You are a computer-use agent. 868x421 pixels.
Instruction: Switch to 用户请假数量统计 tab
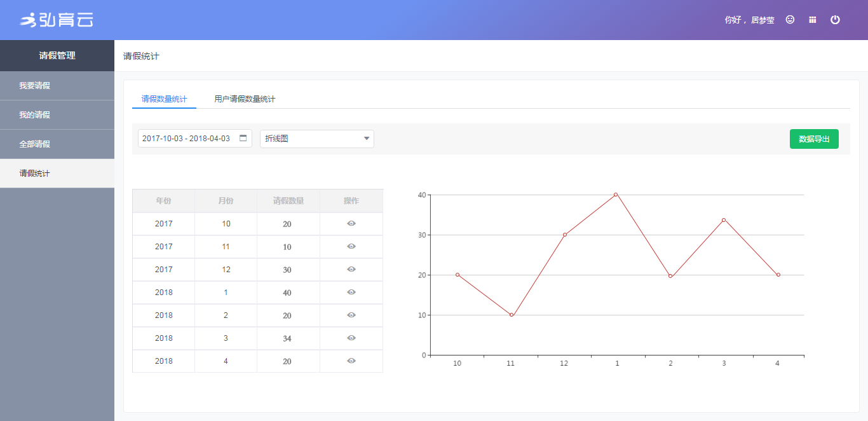(245, 99)
